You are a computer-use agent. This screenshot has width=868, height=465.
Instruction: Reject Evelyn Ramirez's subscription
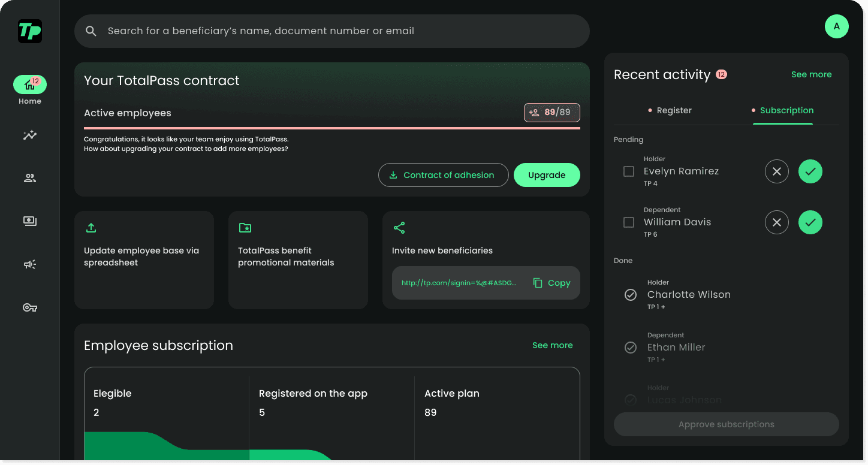pyautogui.click(x=777, y=171)
